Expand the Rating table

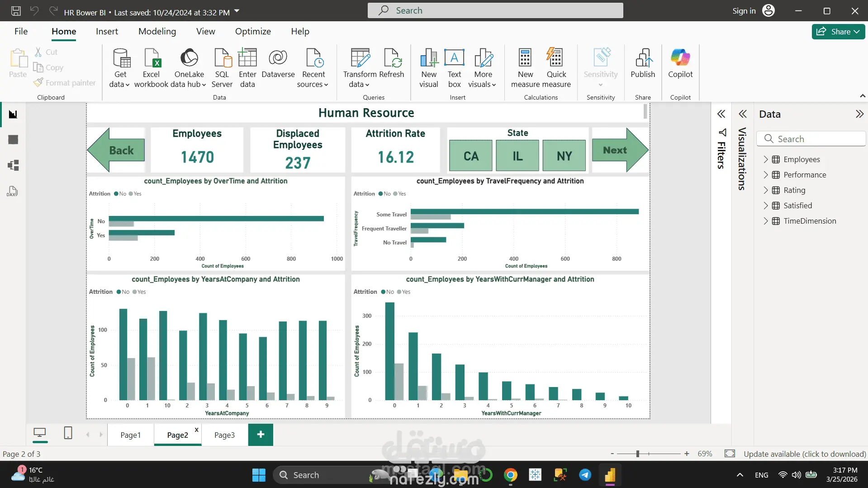(766, 190)
